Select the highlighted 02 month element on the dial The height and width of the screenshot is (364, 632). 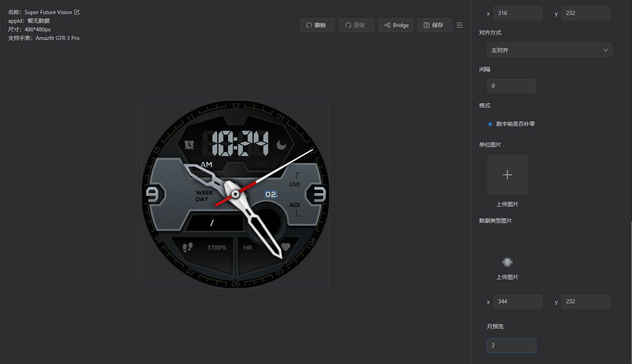click(271, 194)
